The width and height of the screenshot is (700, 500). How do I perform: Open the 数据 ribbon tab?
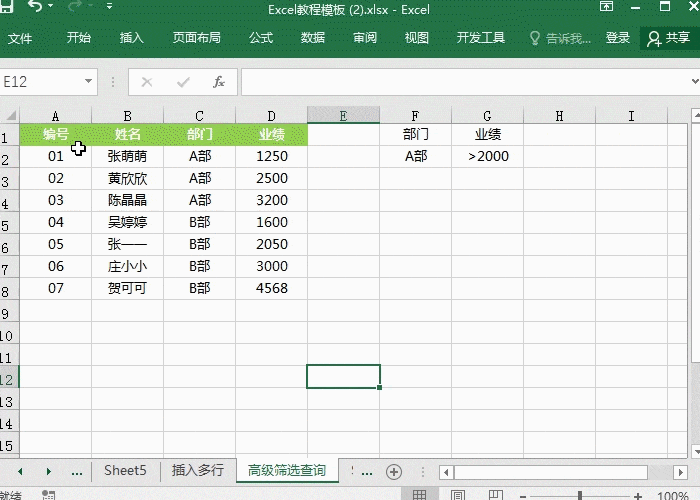pos(312,38)
